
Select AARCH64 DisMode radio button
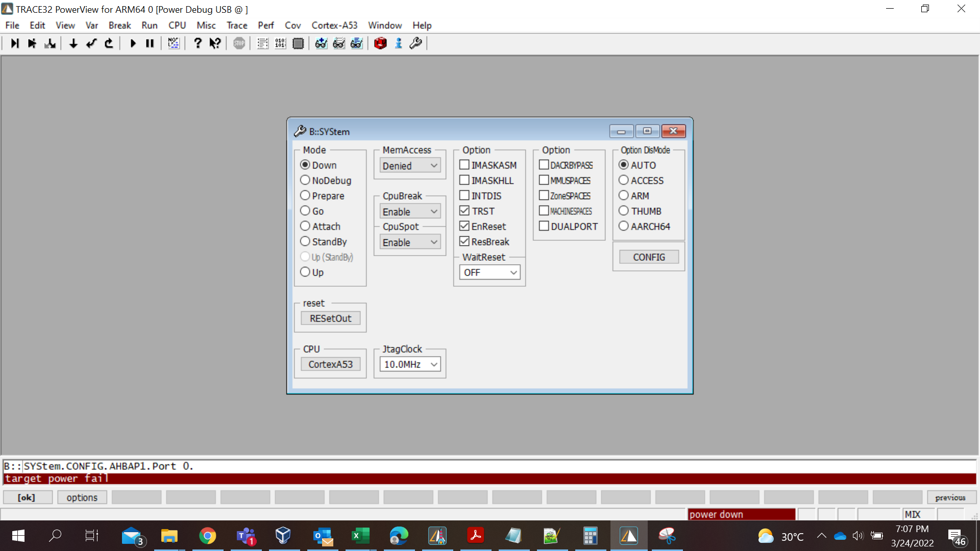pos(624,226)
